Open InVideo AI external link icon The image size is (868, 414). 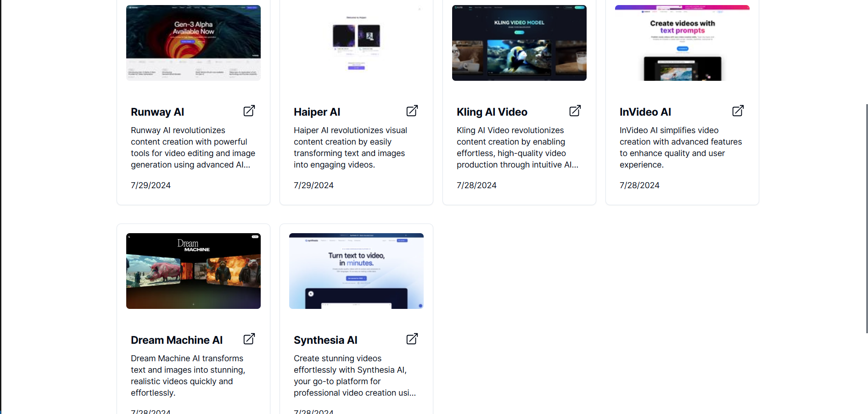coord(738,111)
